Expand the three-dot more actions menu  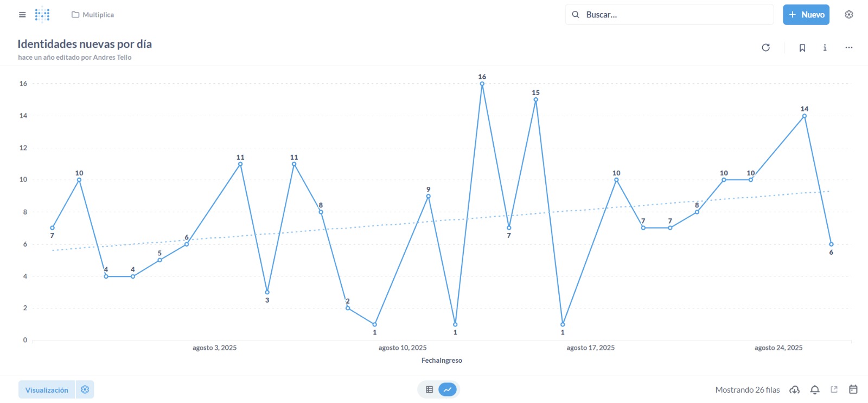coord(849,48)
